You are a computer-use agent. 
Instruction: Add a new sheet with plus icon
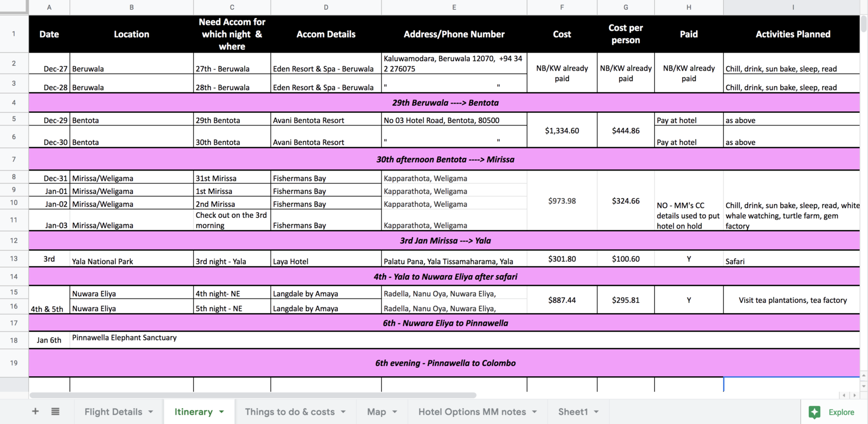[x=35, y=412]
